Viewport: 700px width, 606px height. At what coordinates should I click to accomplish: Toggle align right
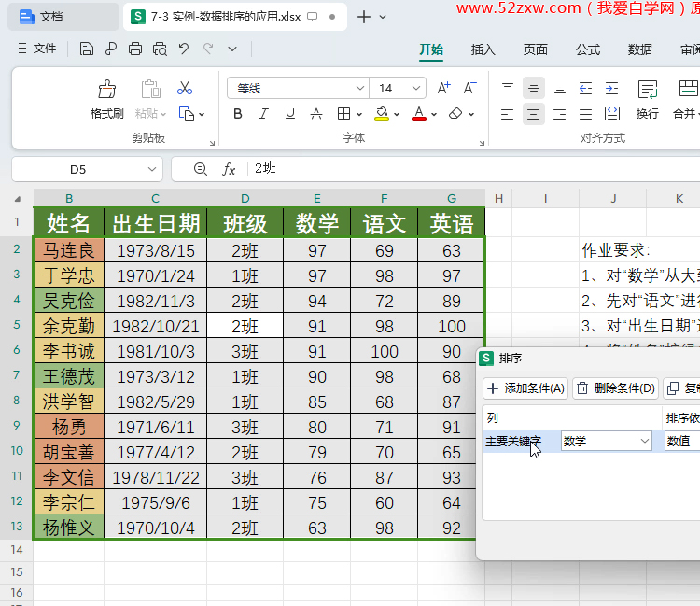point(559,114)
